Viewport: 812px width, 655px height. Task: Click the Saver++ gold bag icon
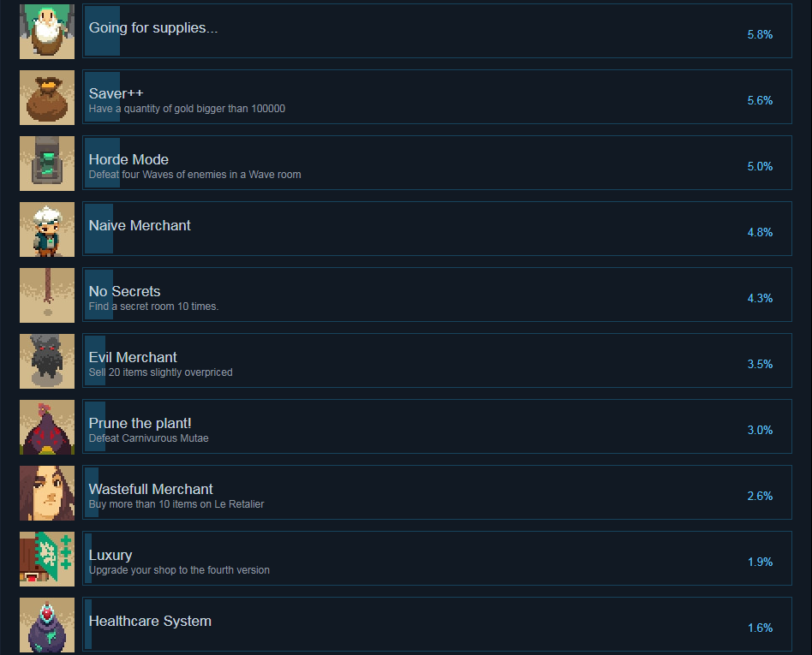coord(47,98)
